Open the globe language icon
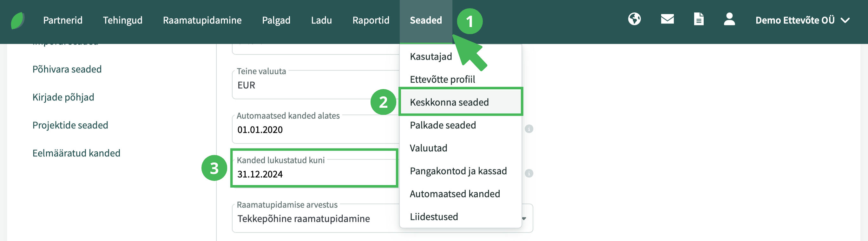This screenshot has height=241, width=868. coord(634,19)
